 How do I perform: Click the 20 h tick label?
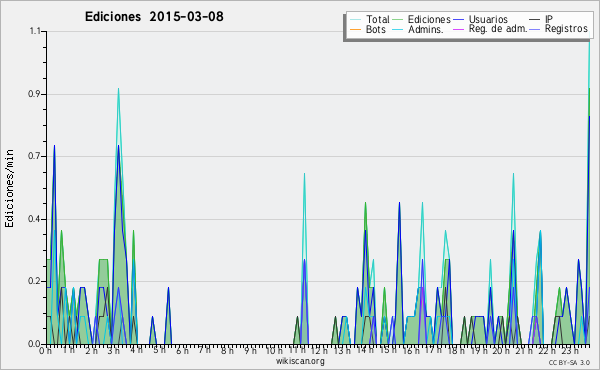coord(497,351)
